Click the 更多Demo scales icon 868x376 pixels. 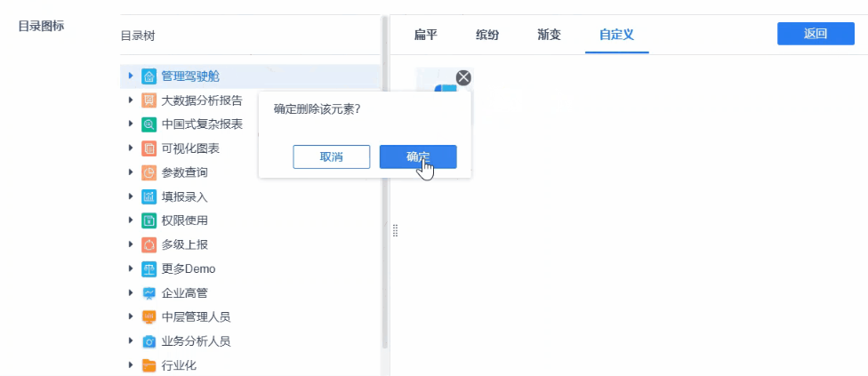pyautogui.click(x=149, y=268)
